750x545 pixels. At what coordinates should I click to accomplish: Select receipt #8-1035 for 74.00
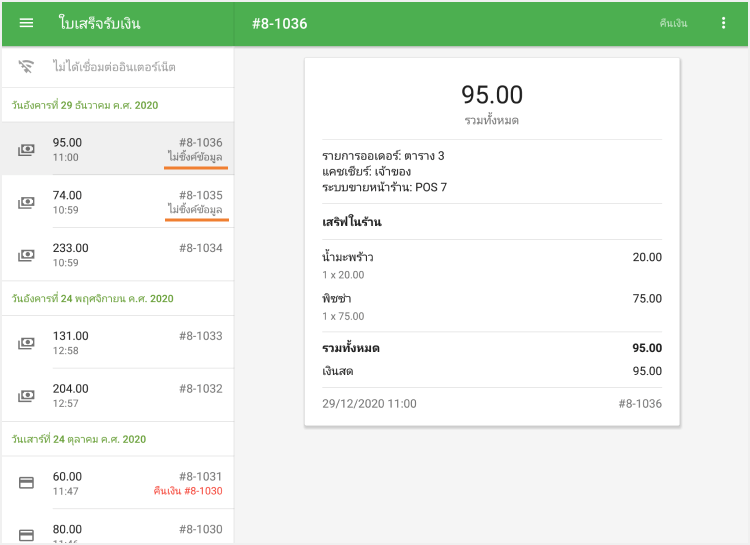tap(117, 202)
